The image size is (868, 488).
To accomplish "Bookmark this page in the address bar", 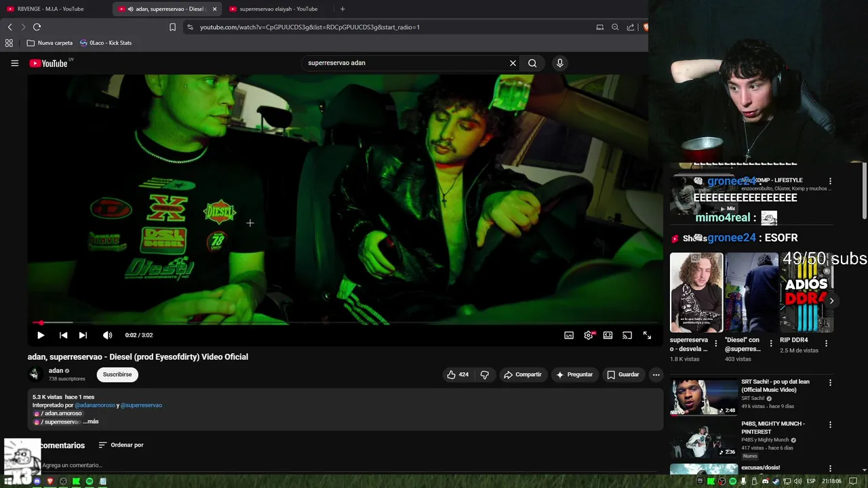I will [x=172, y=27].
